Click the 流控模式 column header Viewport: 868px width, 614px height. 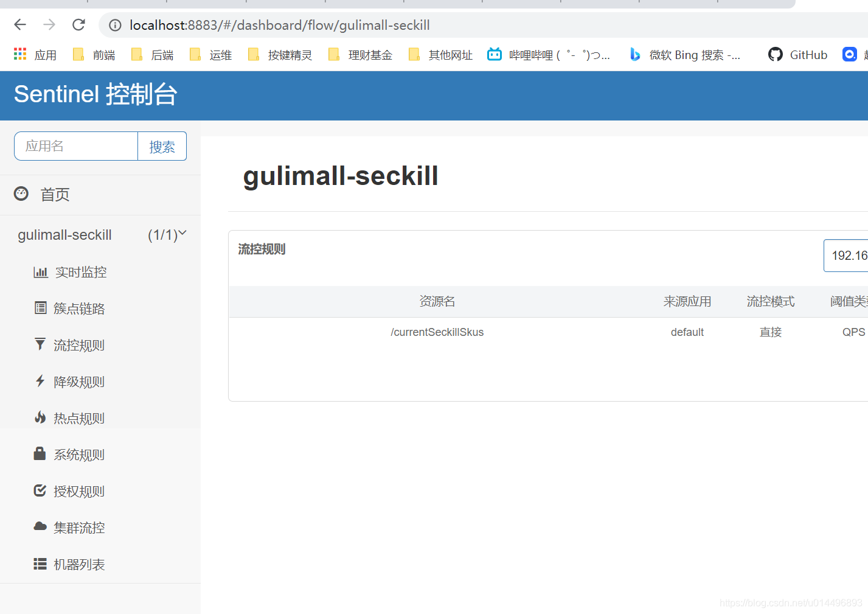pos(771,301)
